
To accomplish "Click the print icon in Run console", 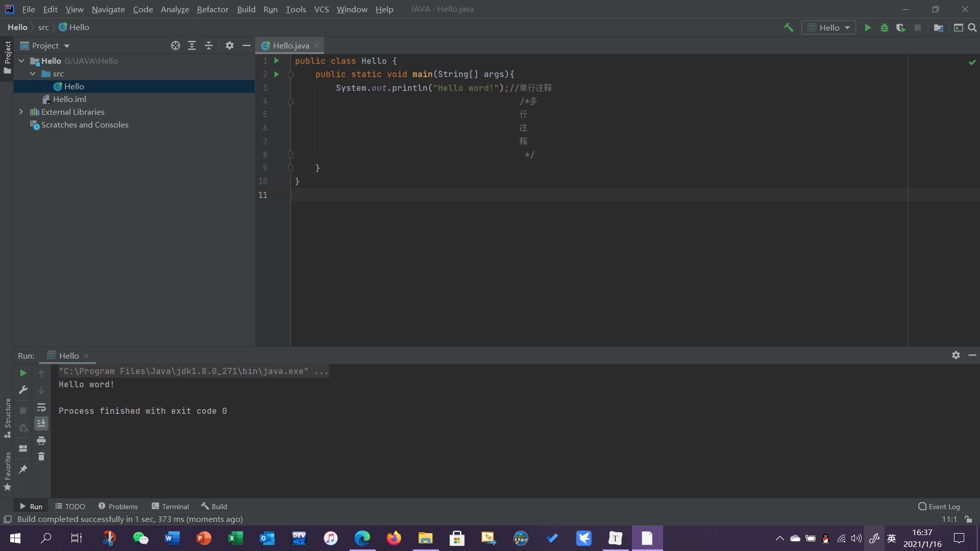I will (x=41, y=440).
